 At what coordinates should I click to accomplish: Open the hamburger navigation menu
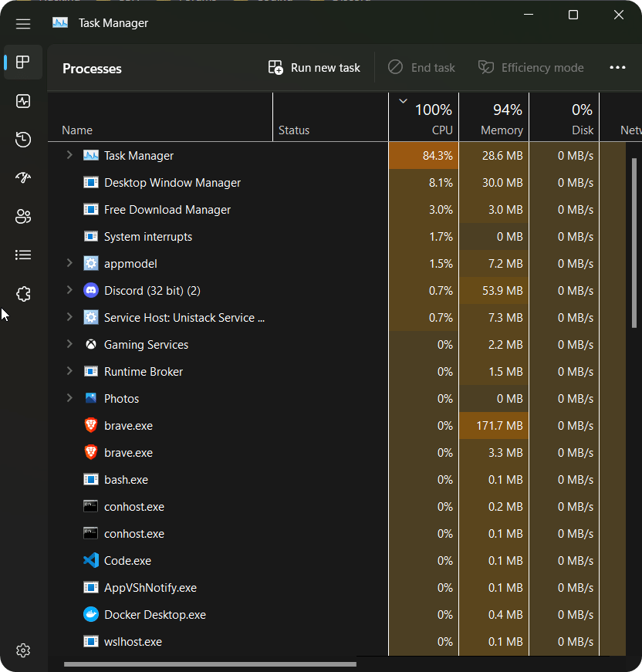[x=23, y=24]
